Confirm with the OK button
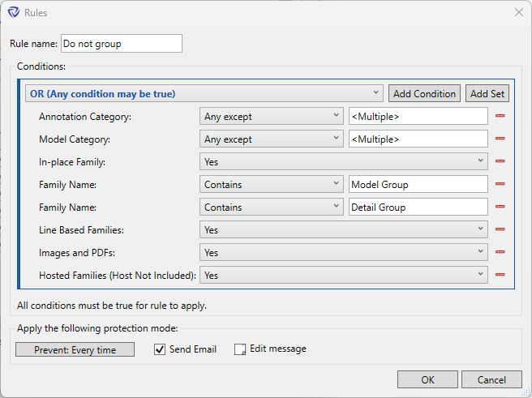This screenshot has height=398, width=532. point(427,379)
